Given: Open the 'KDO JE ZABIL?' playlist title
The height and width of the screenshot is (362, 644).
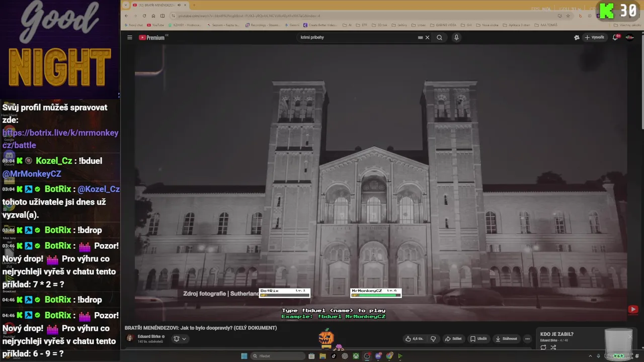Looking at the screenshot, I should click(x=556, y=334).
